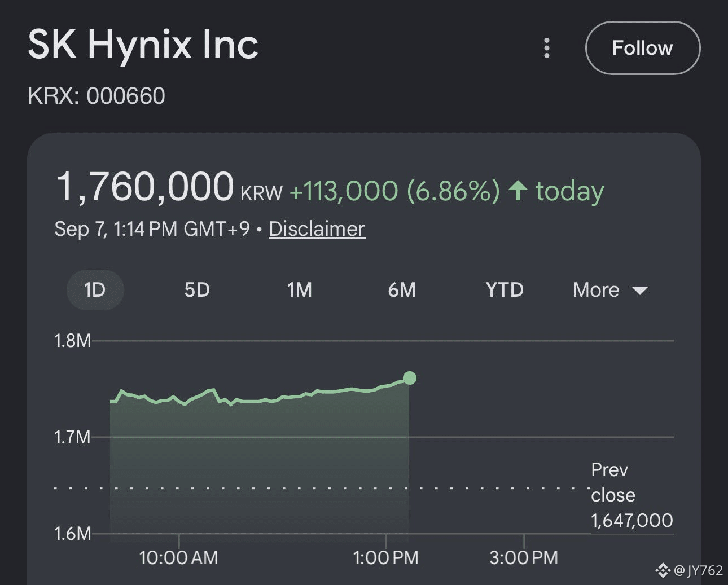This screenshot has width=728, height=585.
Task: Expand the More dropdown arrow
Action: (x=640, y=291)
